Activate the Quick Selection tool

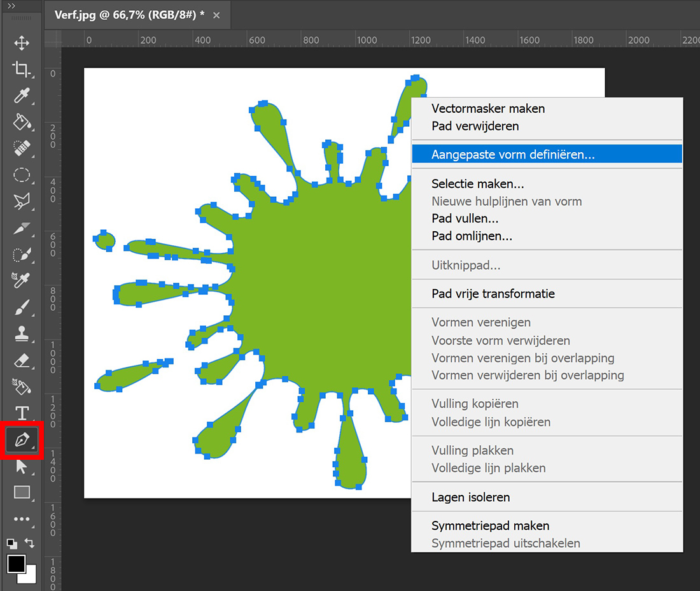click(22, 254)
